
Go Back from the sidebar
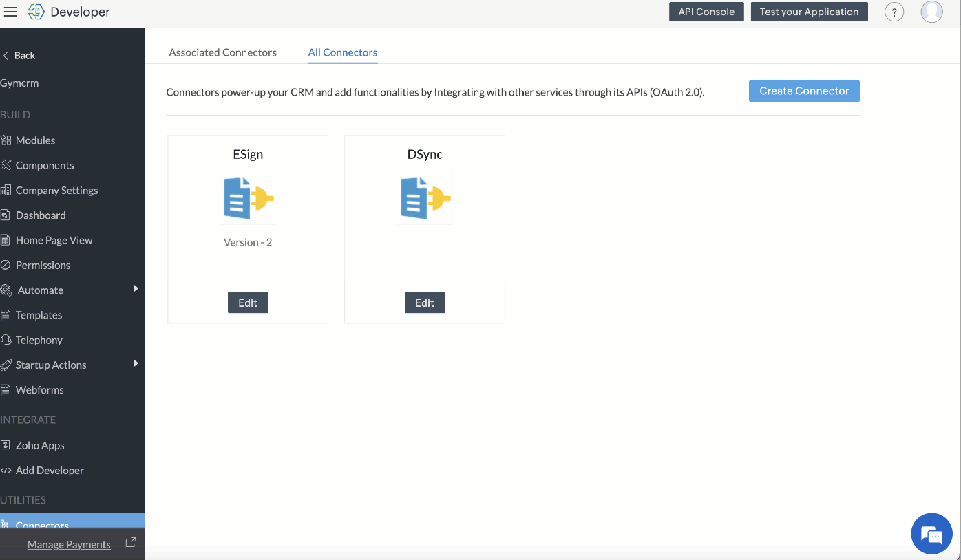point(25,56)
